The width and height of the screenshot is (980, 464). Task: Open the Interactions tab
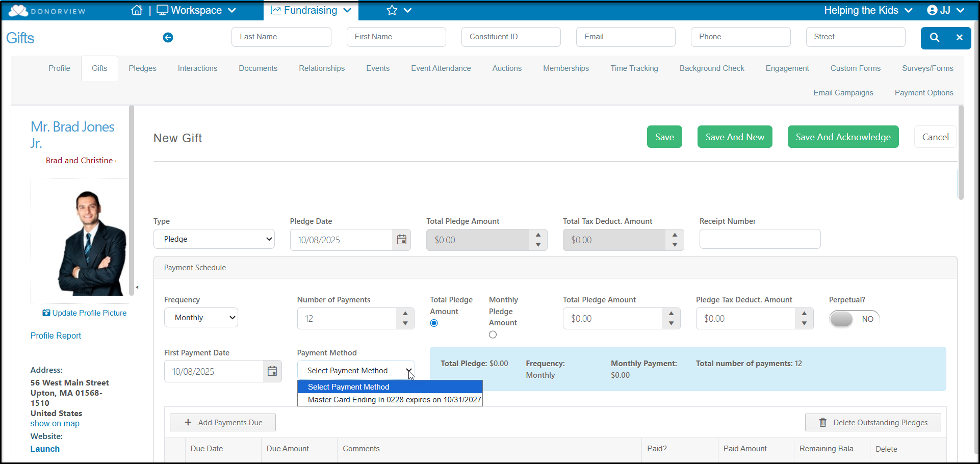pyautogui.click(x=197, y=68)
